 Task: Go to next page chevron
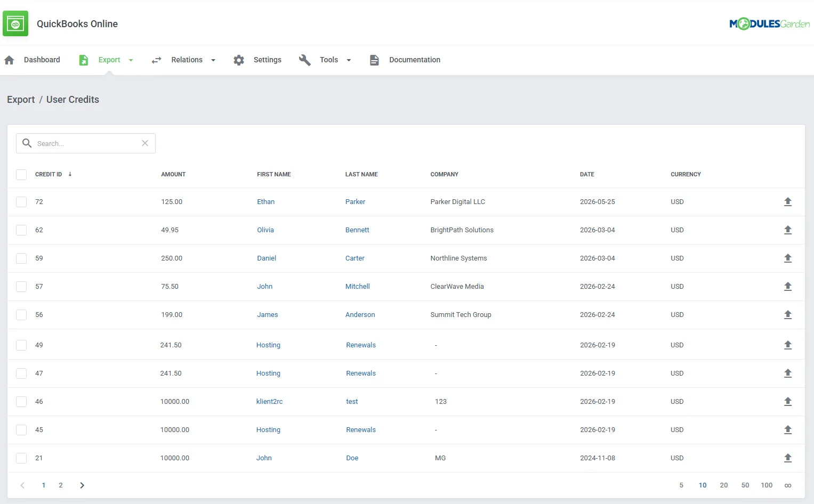click(82, 485)
